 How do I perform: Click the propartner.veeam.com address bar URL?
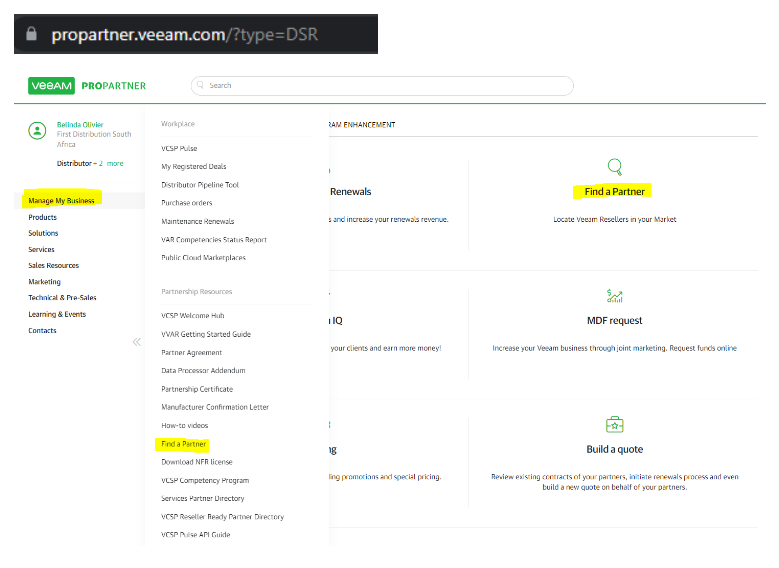pyautogui.click(x=184, y=34)
